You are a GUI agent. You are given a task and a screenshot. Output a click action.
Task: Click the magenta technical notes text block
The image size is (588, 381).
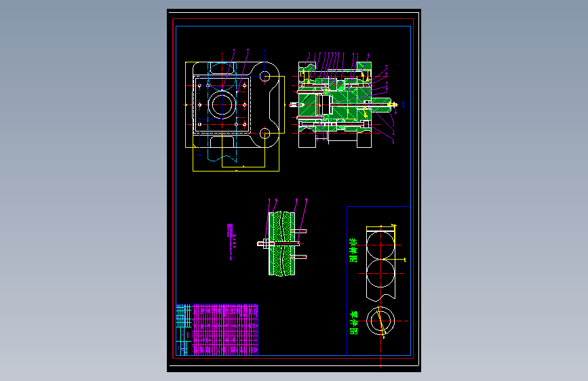tap(230, 242)
